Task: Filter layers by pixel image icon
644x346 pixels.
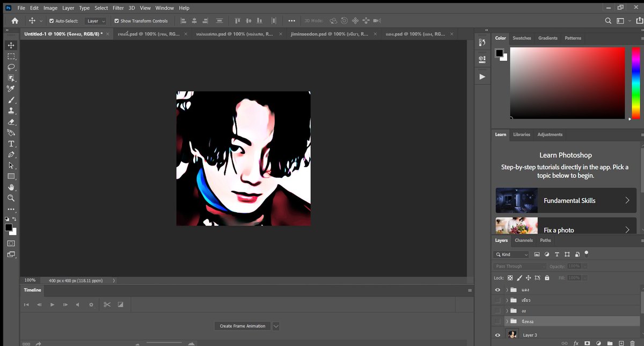Action: tap(537, 254)
